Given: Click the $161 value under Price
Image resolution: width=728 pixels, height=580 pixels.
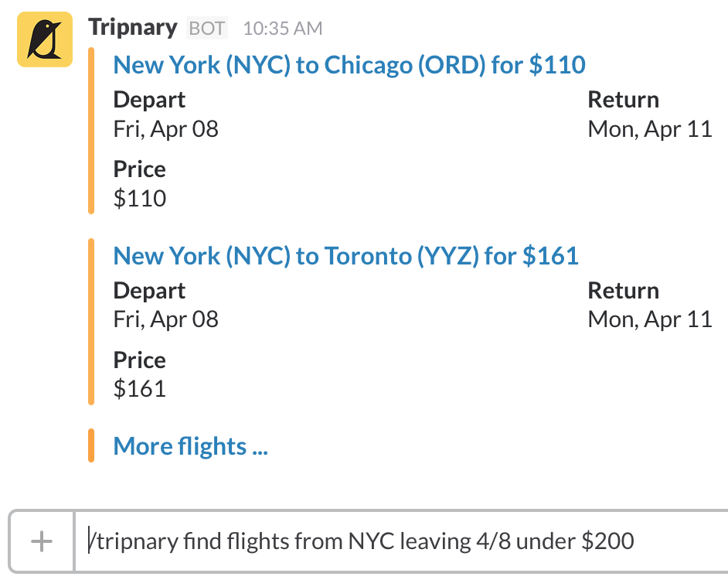Looking at the screenshot, I should tap(140, 389).
